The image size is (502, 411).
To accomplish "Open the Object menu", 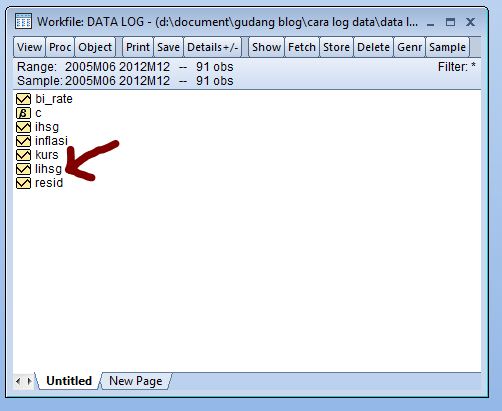I will 95,47.
